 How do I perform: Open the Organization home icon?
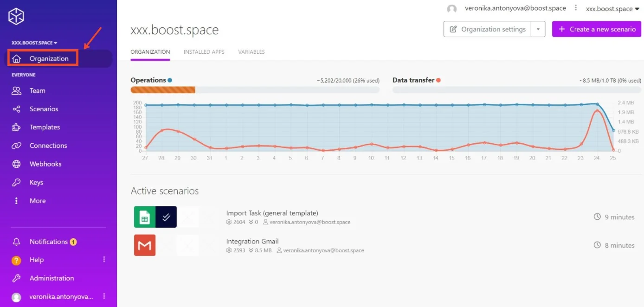tap(17, 59)
